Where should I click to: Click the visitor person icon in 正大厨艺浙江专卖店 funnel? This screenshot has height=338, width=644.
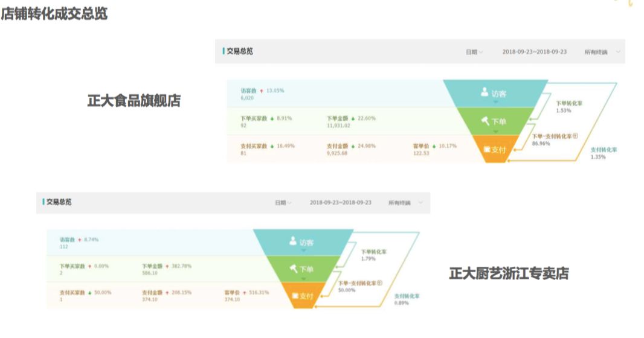tap(293, 241)
